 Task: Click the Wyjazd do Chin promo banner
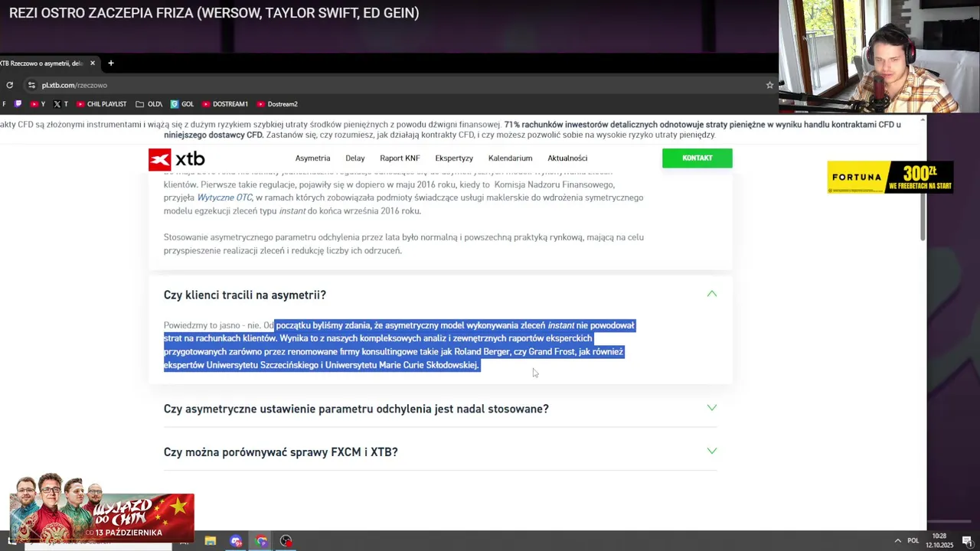[x=102, y=507]
